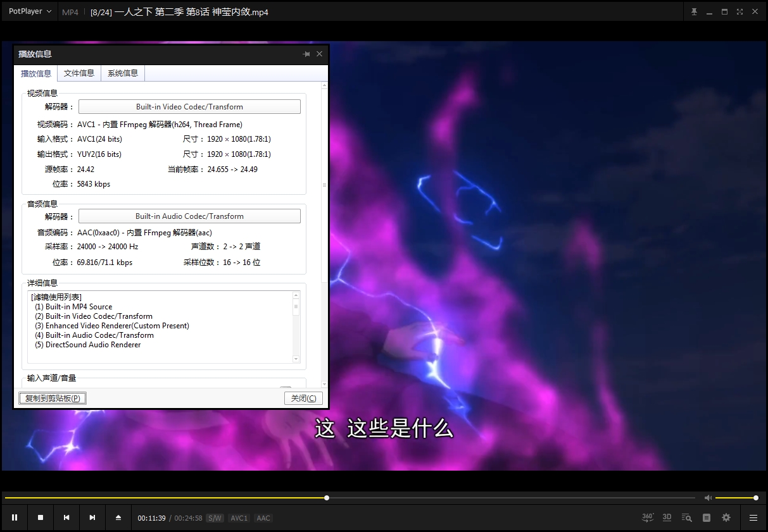Pause the video playback

point(15,517)
